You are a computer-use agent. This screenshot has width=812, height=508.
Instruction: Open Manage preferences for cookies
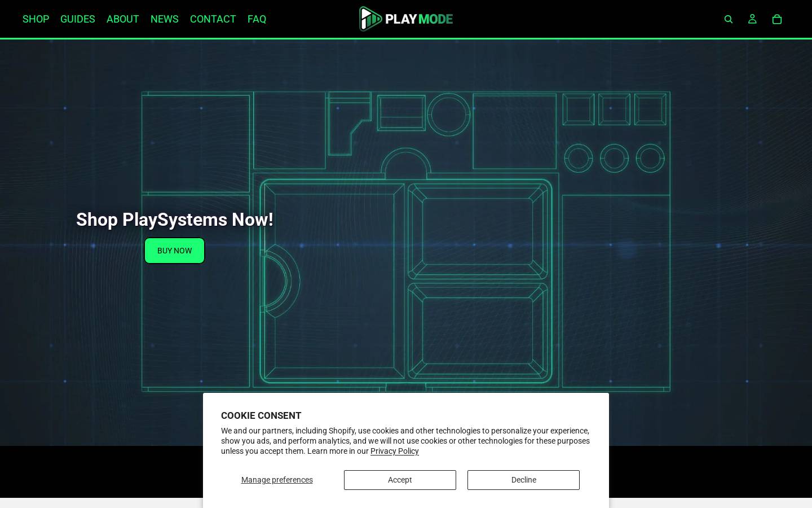point(277,480)
